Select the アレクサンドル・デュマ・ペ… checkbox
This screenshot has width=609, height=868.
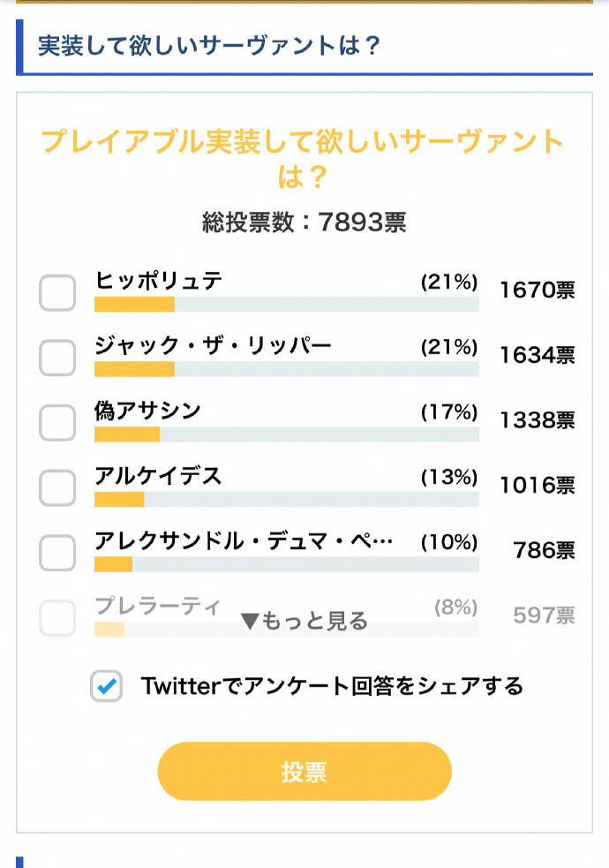pyautogui.click(x=57, y=553)
